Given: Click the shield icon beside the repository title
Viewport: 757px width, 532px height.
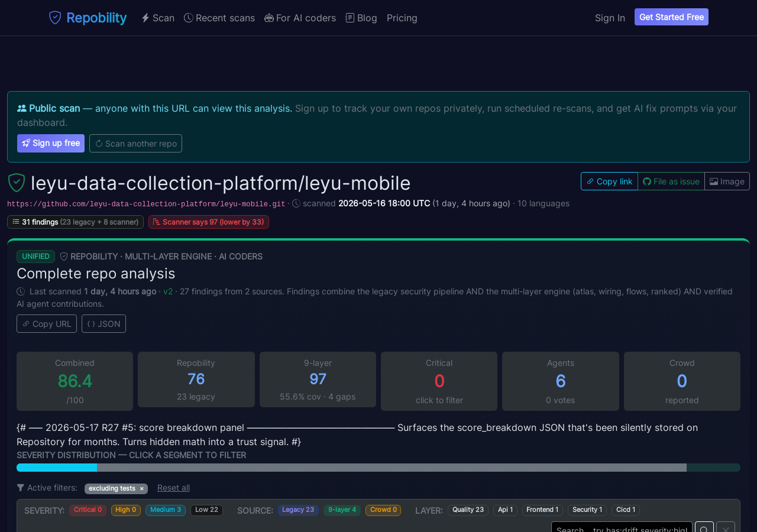Looking at the screenshot, I should pos(17,183).
